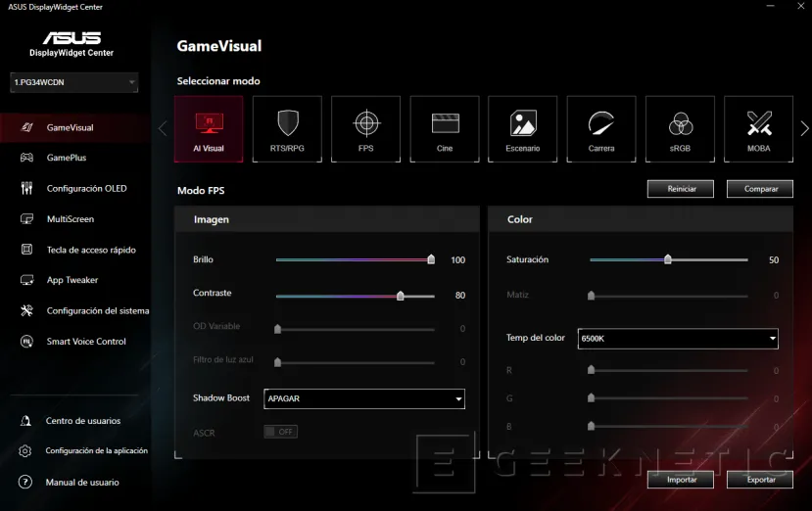Click the B color channel slider

coord(669,426)
